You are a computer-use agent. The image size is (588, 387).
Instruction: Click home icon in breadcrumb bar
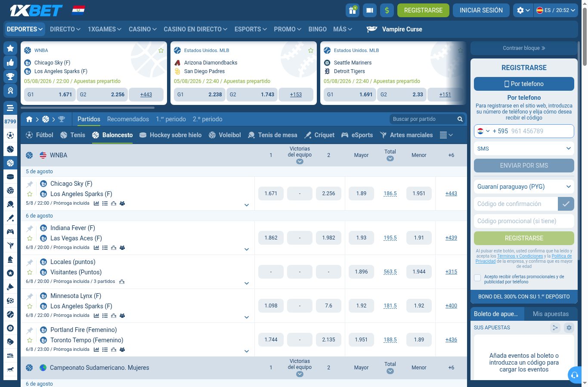29,119
